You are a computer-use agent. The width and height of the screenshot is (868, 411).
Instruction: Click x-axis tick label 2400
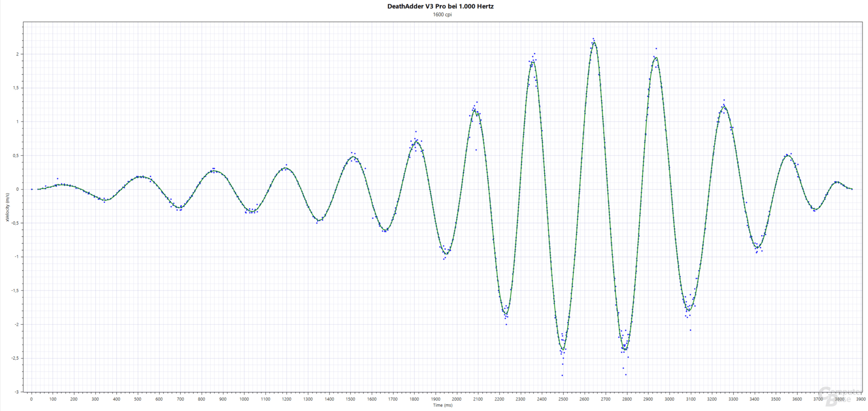point(542,399)
